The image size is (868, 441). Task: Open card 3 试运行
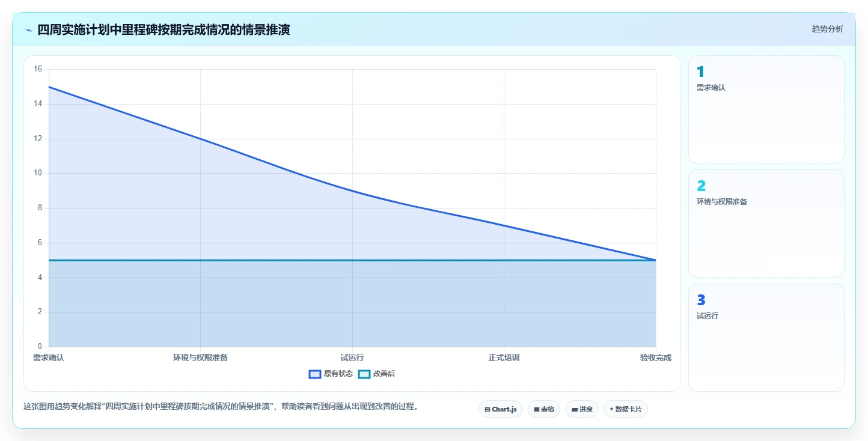point(766,338)
